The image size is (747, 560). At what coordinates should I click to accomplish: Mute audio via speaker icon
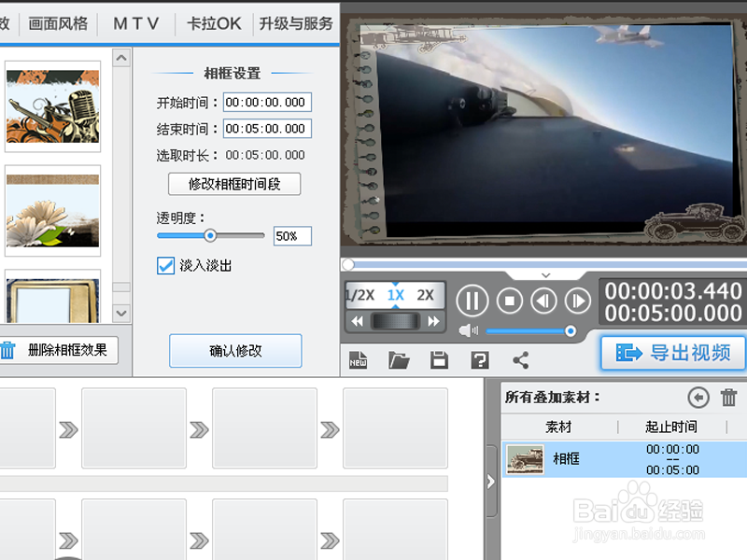pos(469,330)
